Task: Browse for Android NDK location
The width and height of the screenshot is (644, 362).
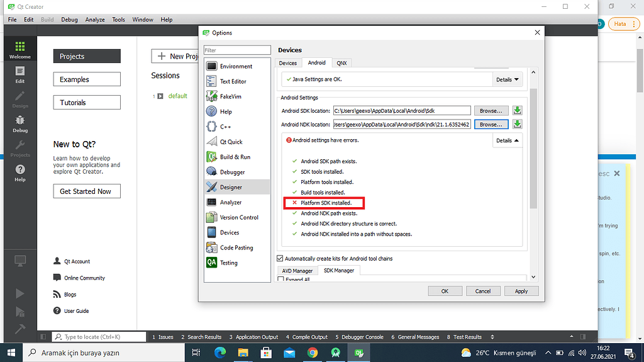Action: click(x=491, y=124)
